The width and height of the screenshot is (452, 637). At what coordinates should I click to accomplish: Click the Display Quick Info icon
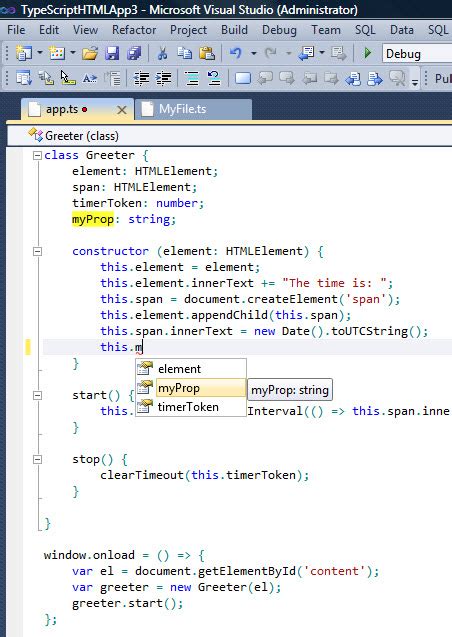point(67,78)
